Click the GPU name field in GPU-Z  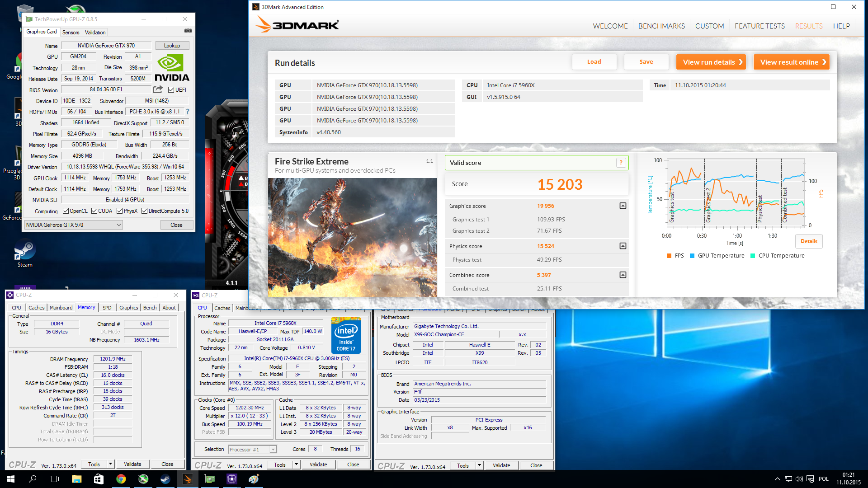click(106, 46)
